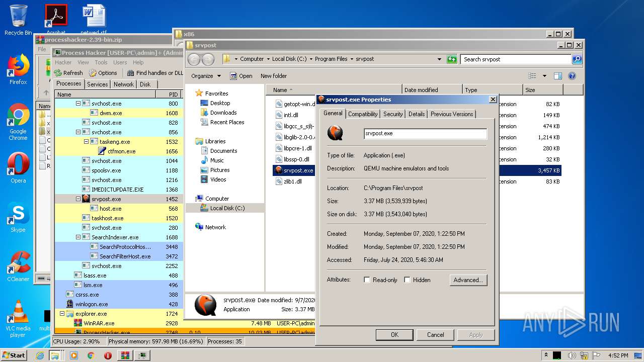This screenshot has width=644, height=362.
Task: Click Explorer back navigation button
Action: (194, 59)
